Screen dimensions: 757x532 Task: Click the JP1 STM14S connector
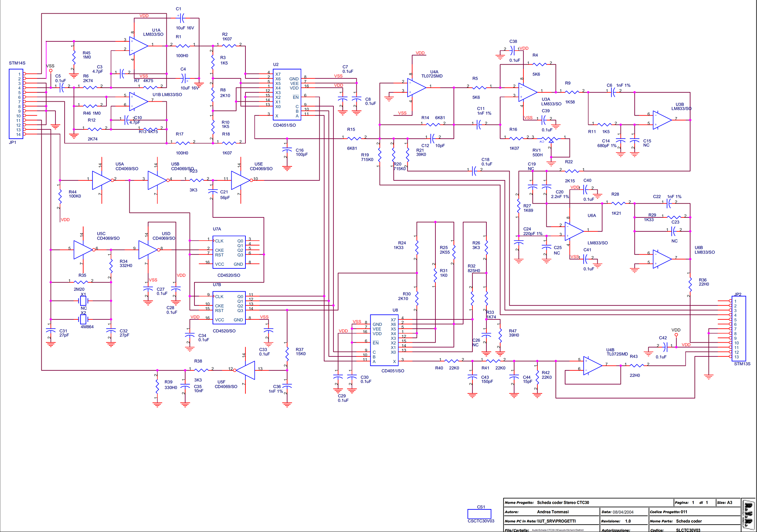pos(16,104)
